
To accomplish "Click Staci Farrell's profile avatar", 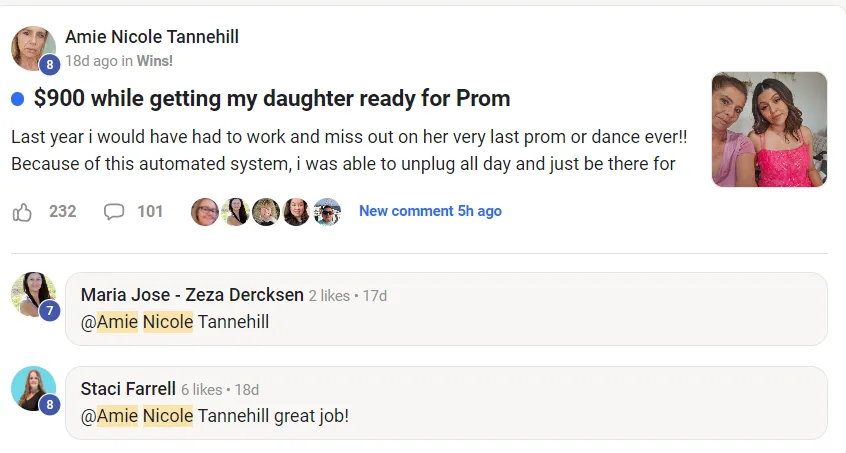I will coord(33,388).
